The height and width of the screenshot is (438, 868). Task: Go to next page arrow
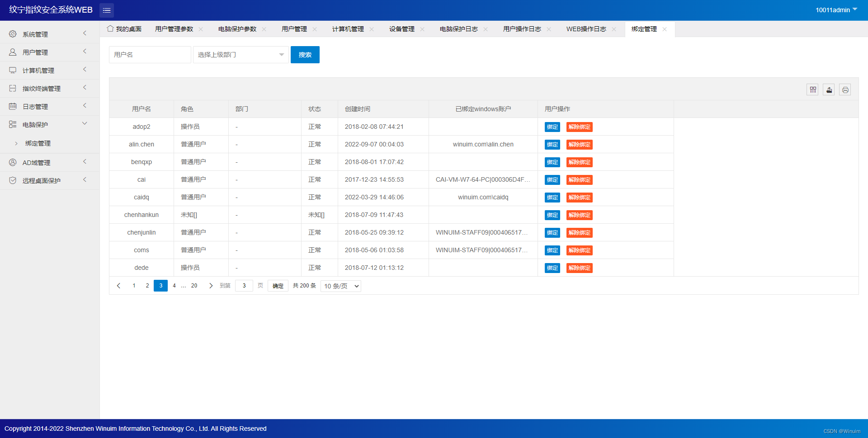click(211, 286)
